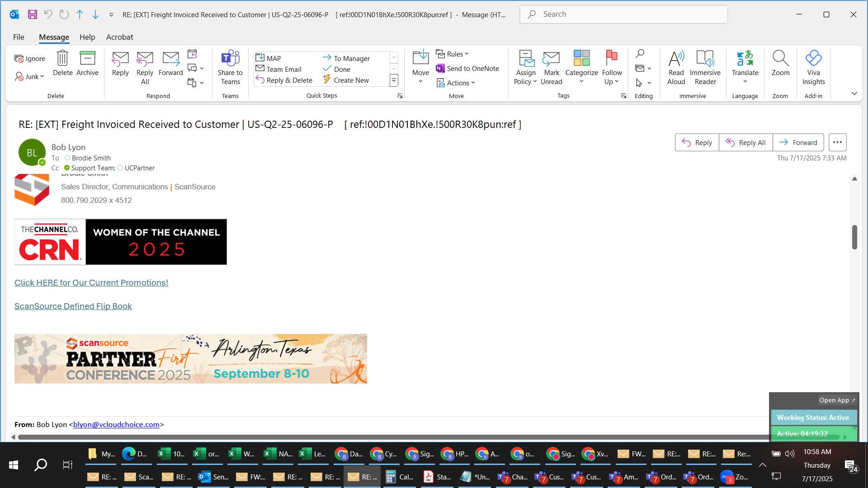Click the blyon@vcloudchoice.com email link
The height and width of the screenshot is (488, 868).
click(116, 424)
